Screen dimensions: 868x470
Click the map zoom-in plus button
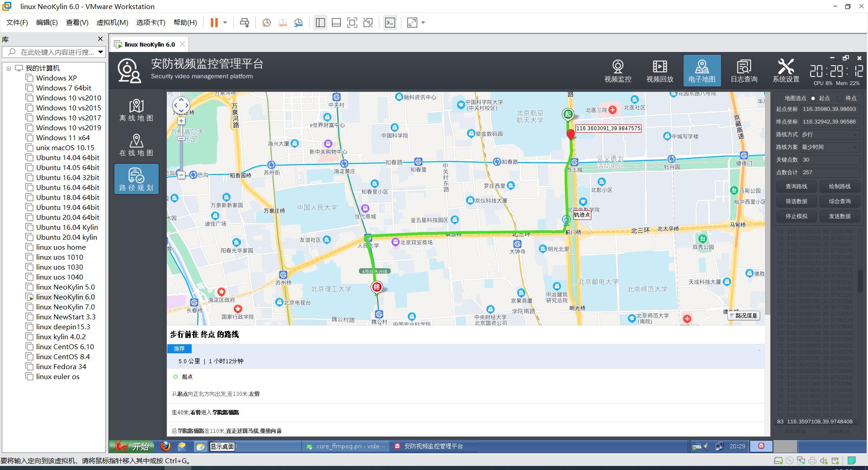point(181,121)
